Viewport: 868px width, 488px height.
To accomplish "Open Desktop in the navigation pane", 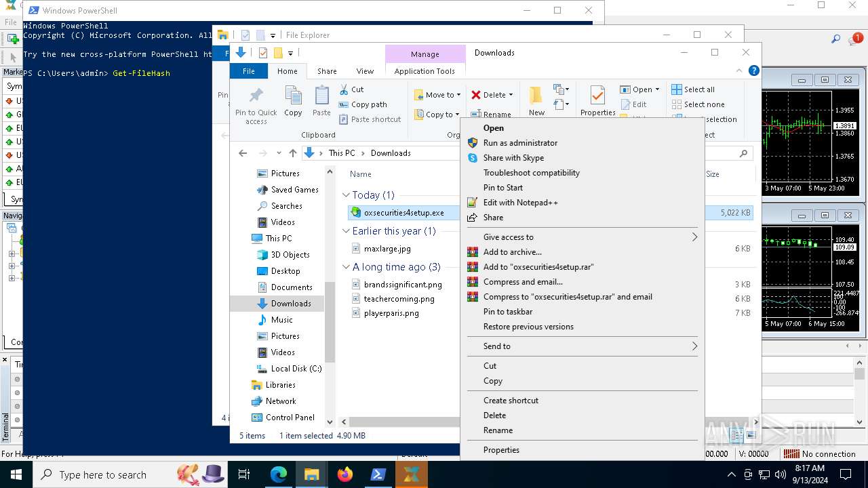I will coord(285,271).
